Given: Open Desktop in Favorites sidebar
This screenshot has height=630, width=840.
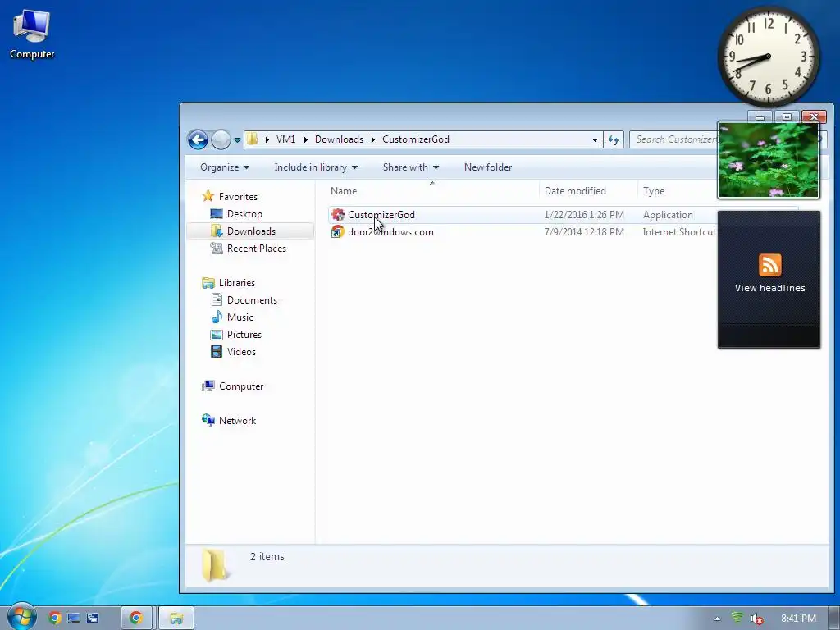Looking at the screenshot, I should coord(244,214).
